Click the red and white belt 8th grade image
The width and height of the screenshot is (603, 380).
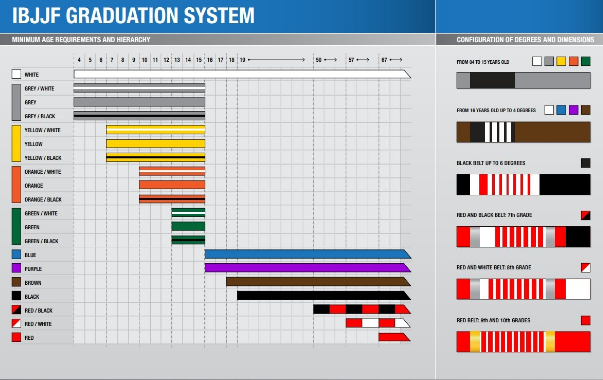pos(523,289)
